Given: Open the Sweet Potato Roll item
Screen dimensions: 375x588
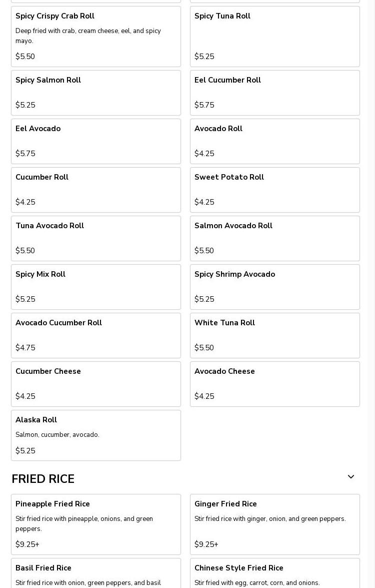Looking at the screenshot, I should [x=275, y=190].
